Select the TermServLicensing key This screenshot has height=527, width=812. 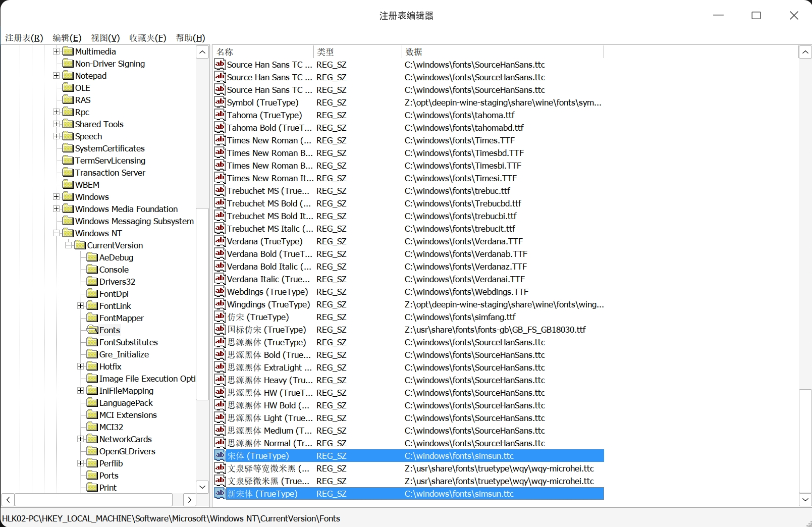tap(110, 160)
